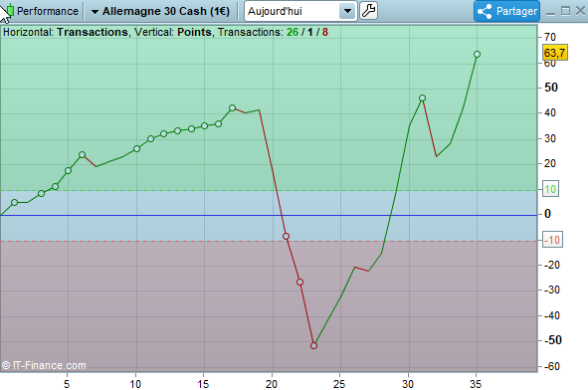
Task: Click the red marker at transaction 21
Action: coord(286,236)
